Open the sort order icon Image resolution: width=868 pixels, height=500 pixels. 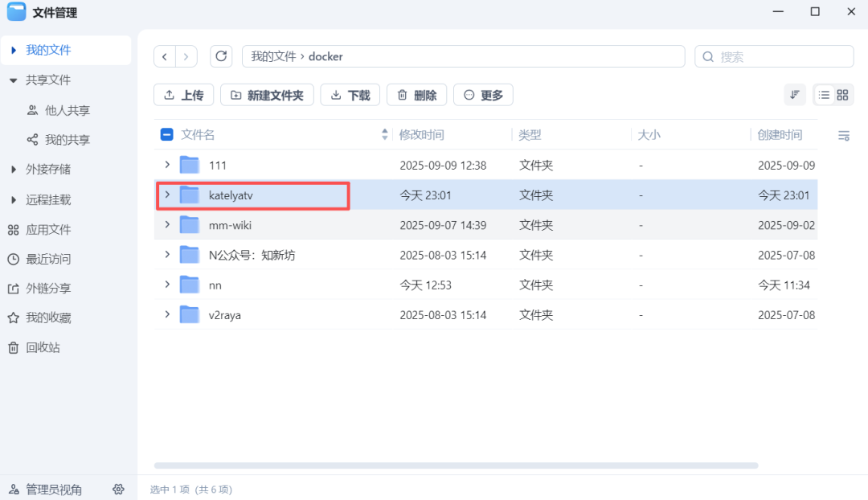pos(794,95)
